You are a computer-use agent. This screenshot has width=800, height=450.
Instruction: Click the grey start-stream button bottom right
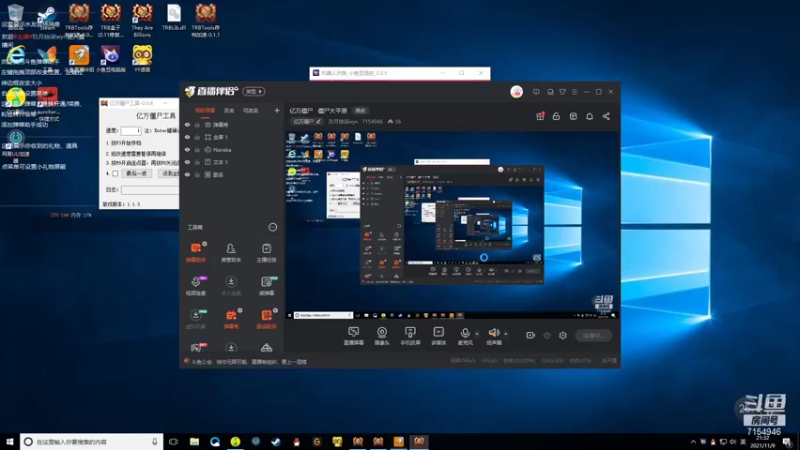point(593,335)
